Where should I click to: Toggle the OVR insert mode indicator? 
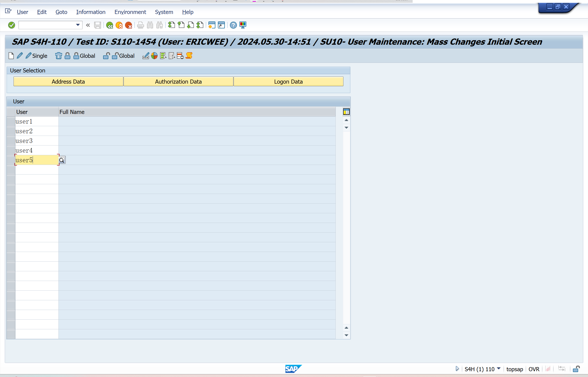(x=534, y=369)
